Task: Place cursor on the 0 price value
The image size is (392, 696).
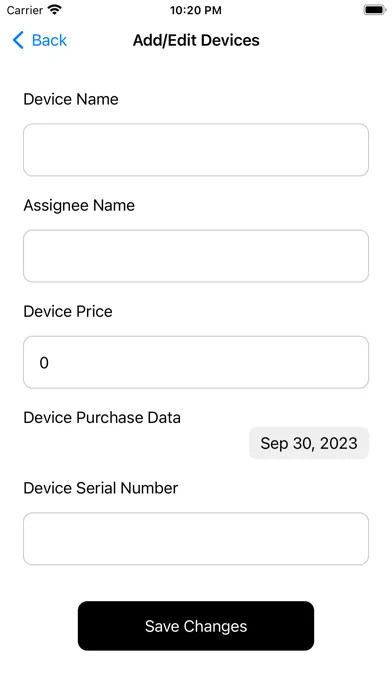Action: (x=44, y=363)
